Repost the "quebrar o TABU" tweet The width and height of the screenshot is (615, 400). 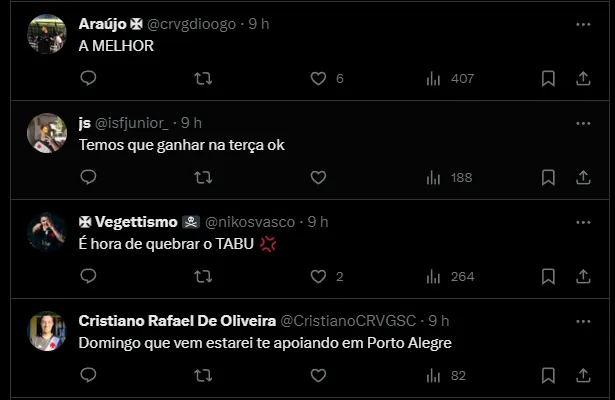coord(202,276)
